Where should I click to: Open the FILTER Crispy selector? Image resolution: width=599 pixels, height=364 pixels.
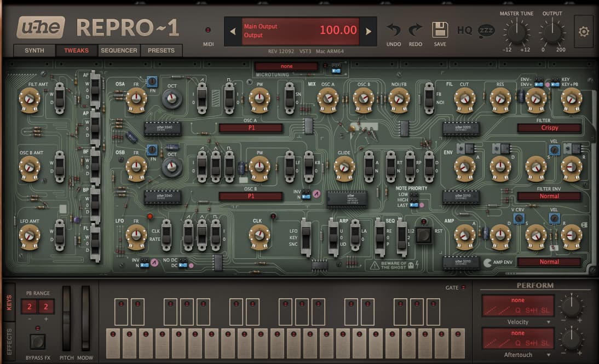pyautogui.click(x=549, y=128)
